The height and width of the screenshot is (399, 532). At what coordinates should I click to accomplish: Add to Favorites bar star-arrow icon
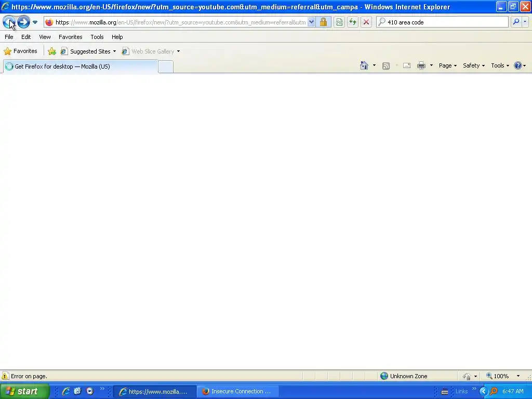[x=52, y=51]
